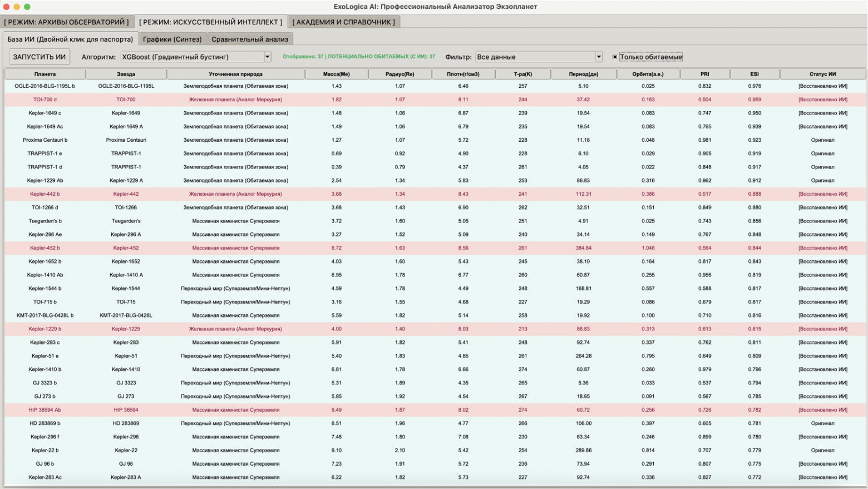Switch to РЕЖИМ: АРХИВЫ ОБСЕРВАТОРИЙ tab
This screenshot has width=868, height=489.
[x=67, y=22]
